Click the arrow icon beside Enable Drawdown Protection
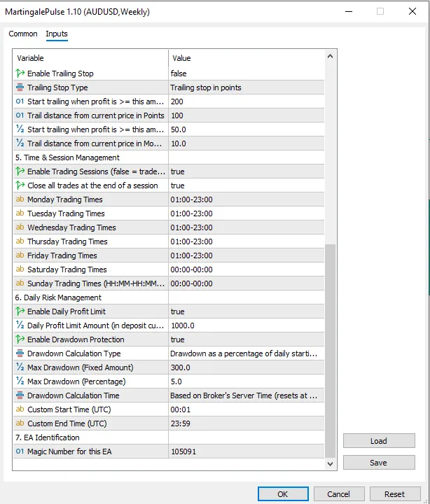This screenshot has width=430, height=504. point(20,339)
